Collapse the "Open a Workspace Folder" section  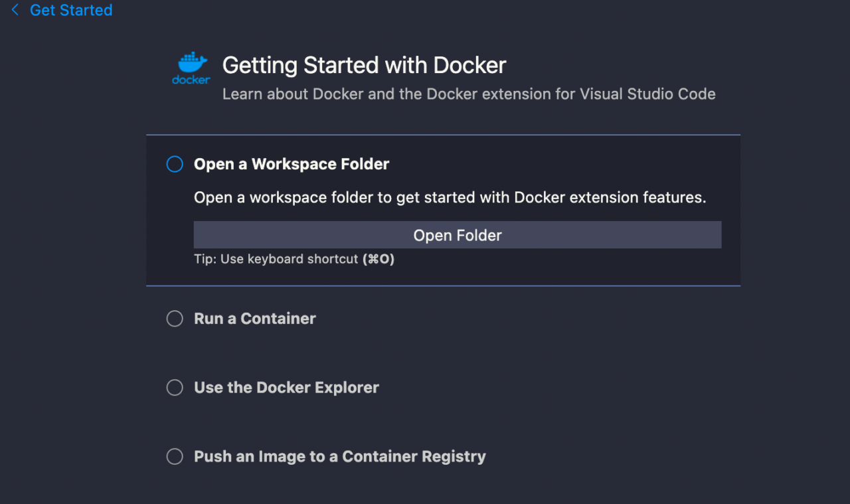pyautogui.click(x=291, y=163)
